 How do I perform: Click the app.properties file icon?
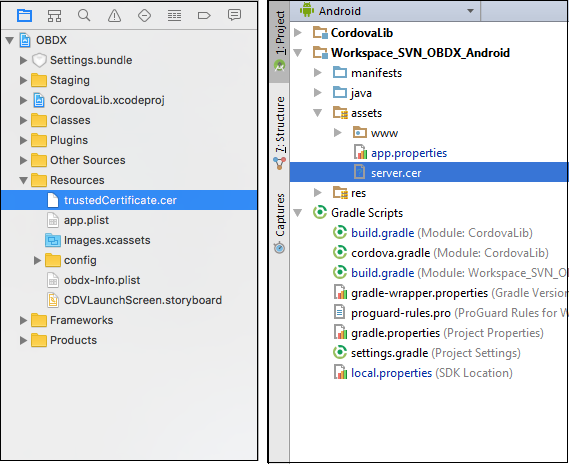point(360,152)
